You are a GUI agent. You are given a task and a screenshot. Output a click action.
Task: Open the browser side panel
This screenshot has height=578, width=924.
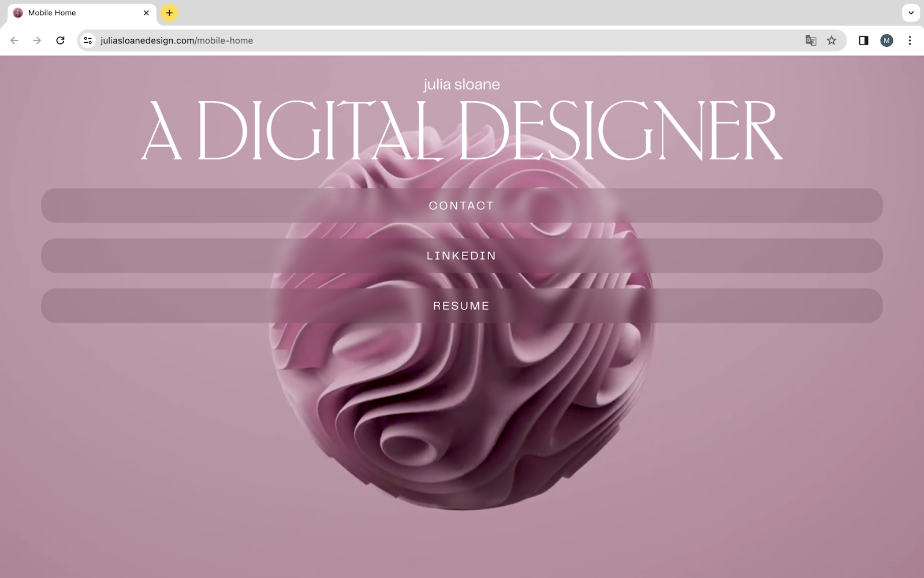[x=863, y=40]
